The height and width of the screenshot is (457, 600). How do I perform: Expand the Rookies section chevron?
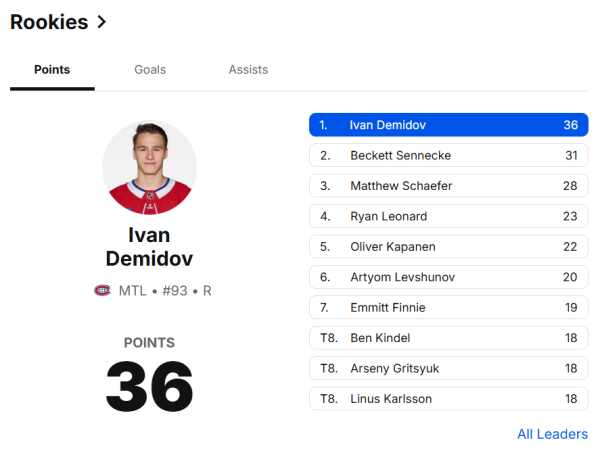tap(102, 22)
